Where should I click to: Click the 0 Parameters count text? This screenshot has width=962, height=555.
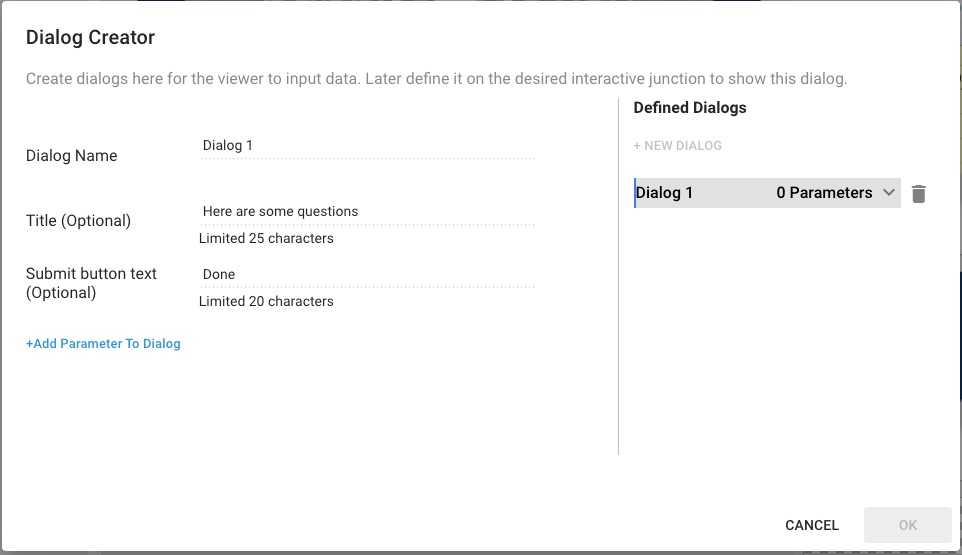point(824,193)
